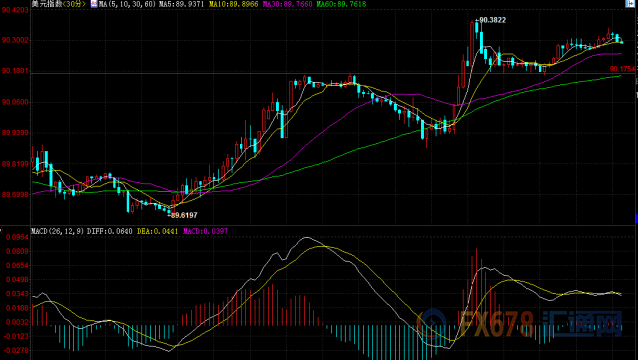Image resolution: width=640 pixels, height=360 pixels.
Task: Click the yellow MA10:89.8966 legend value
Action: (233, 4)
